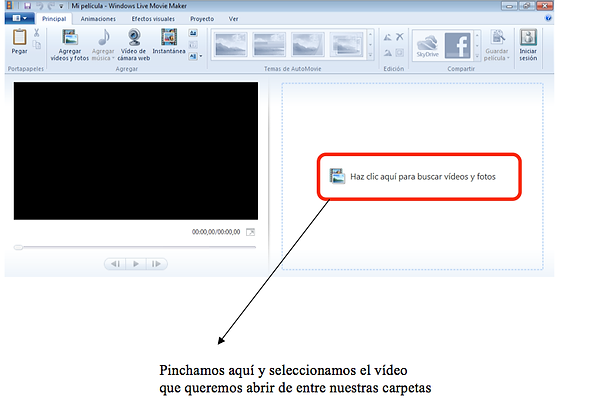Open the Proyecto tab
This screenshot has width=590, height=399.
(x=202, y=19)
